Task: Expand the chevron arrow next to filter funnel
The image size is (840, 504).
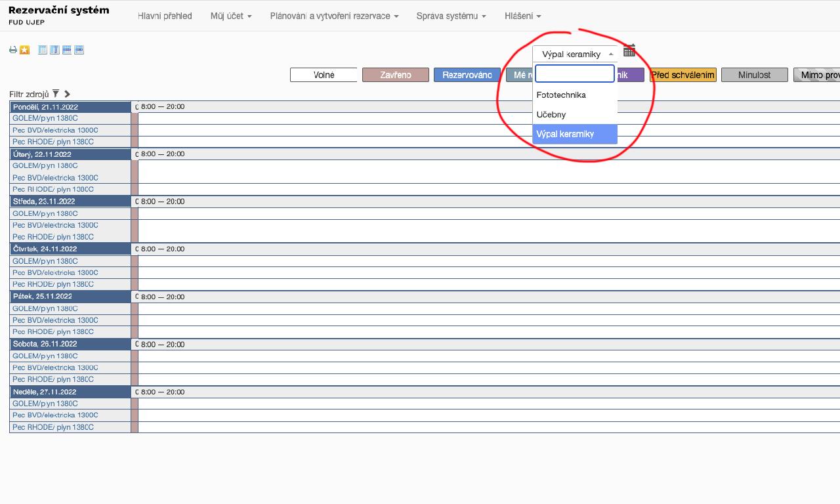Action: [x=67, y=94]
